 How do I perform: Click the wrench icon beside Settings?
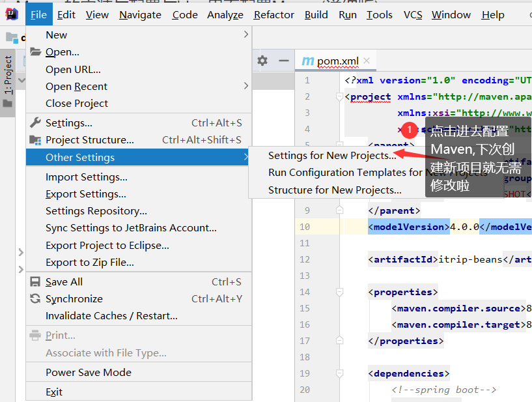click(35, 122)
